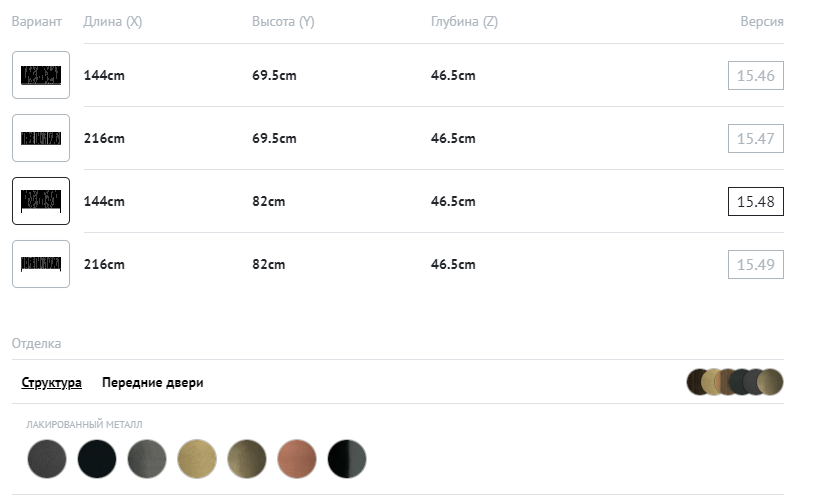Open the Структура finish tab
818x500 pixels.
51,383
